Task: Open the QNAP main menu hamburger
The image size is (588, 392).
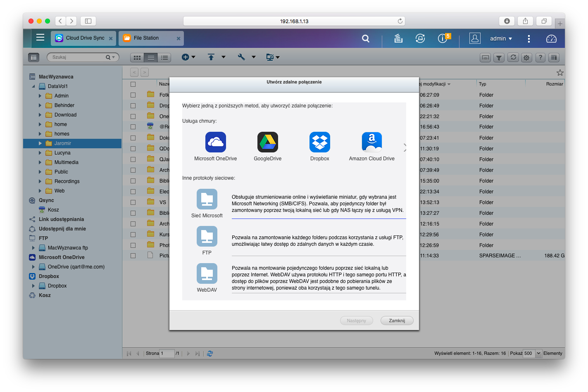Action: click(x=40, y=38)
